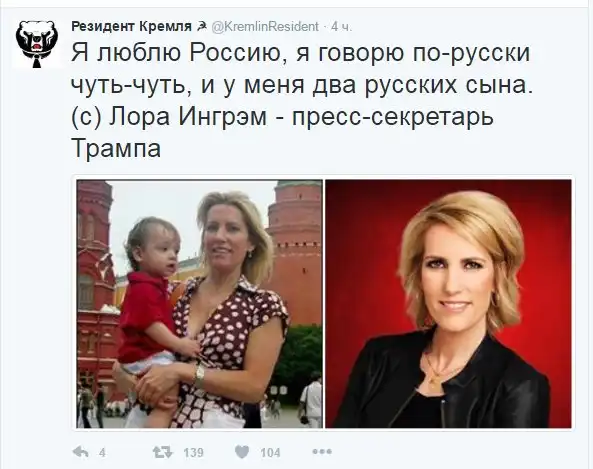This screenshot has height=469, width=593.
Task: Open left photo of woman holding child
Action: point(200,304)
